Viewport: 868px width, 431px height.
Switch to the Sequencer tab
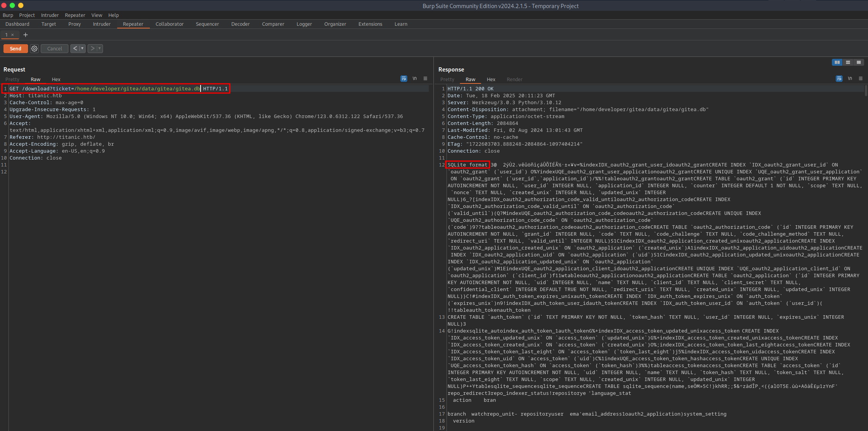207,24
